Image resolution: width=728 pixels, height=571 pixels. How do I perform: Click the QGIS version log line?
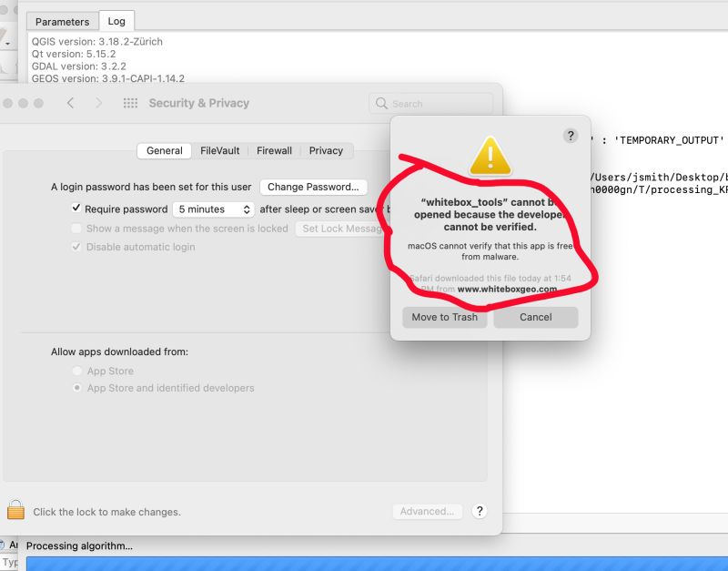(97, 41)
